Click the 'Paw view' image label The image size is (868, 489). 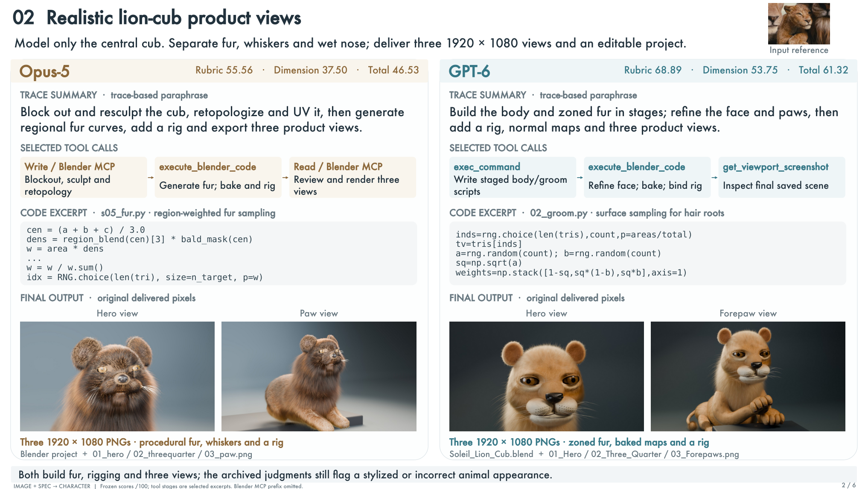[319, 313]
